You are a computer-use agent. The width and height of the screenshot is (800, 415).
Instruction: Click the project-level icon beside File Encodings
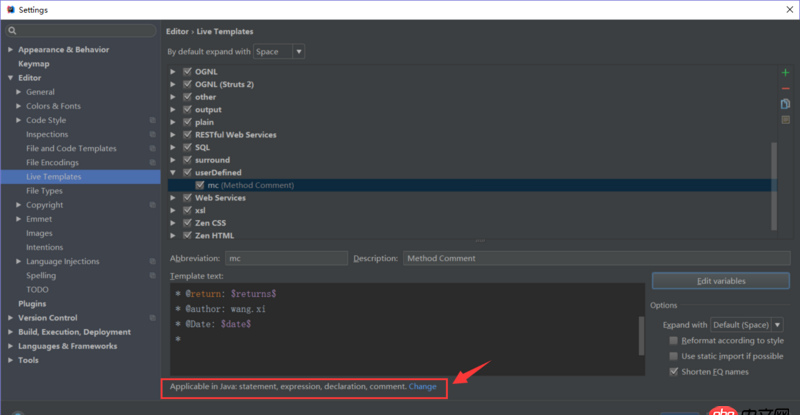pos(152,162)
